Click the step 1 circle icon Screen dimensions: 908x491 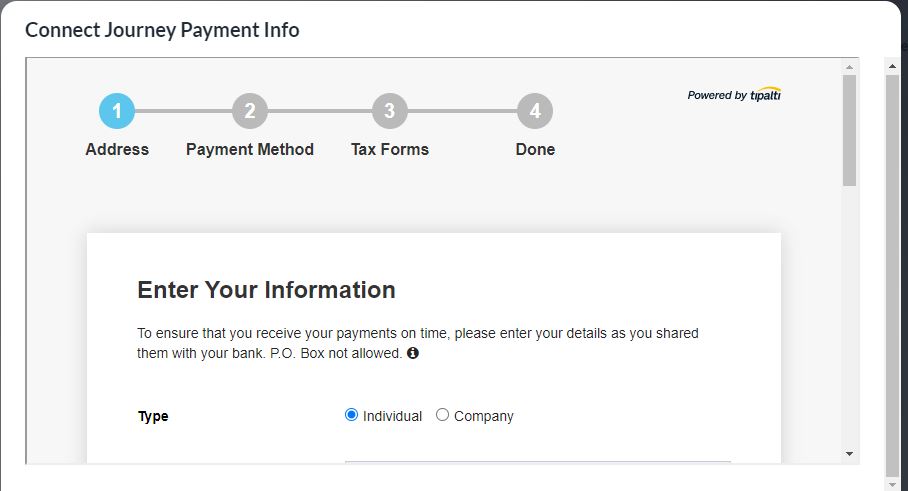(117, 111)
